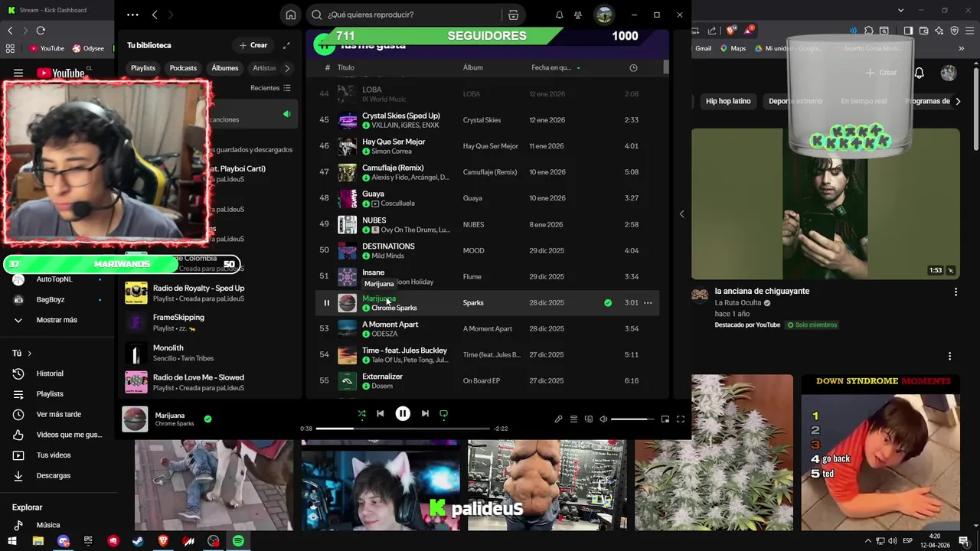980x551 pixels.
Task: Filter library by Playlists
Action: (143, 68)
